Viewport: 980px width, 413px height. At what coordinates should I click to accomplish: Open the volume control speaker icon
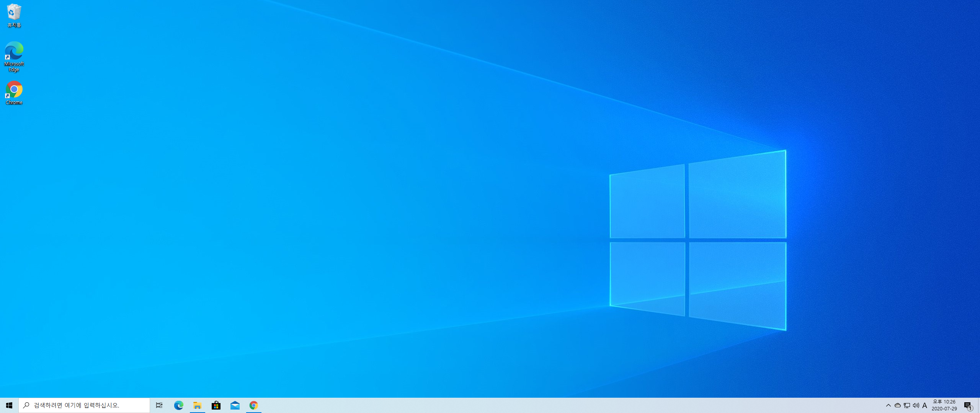click(x=916, y=405)
